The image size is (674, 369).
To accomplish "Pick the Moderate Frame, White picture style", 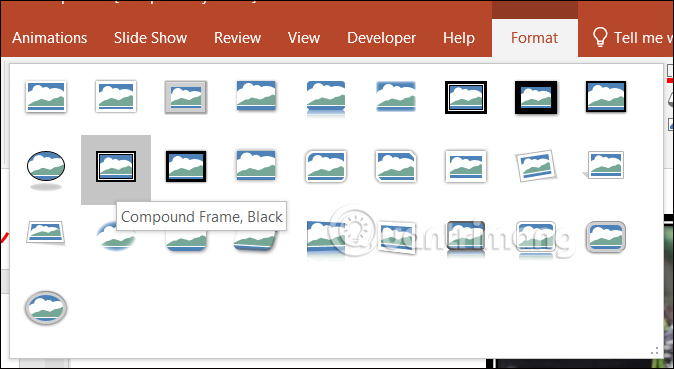I will 466,166.
